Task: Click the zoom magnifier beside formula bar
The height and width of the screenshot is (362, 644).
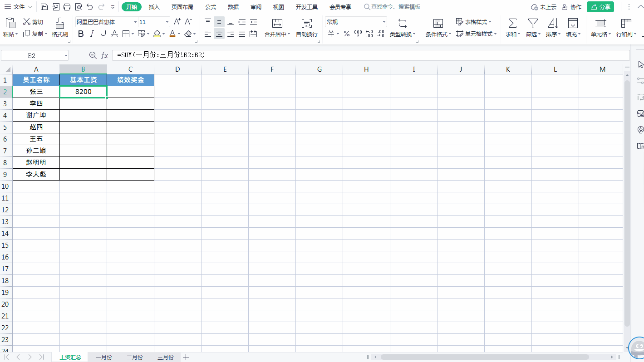Action: click(x=93, y=55)
